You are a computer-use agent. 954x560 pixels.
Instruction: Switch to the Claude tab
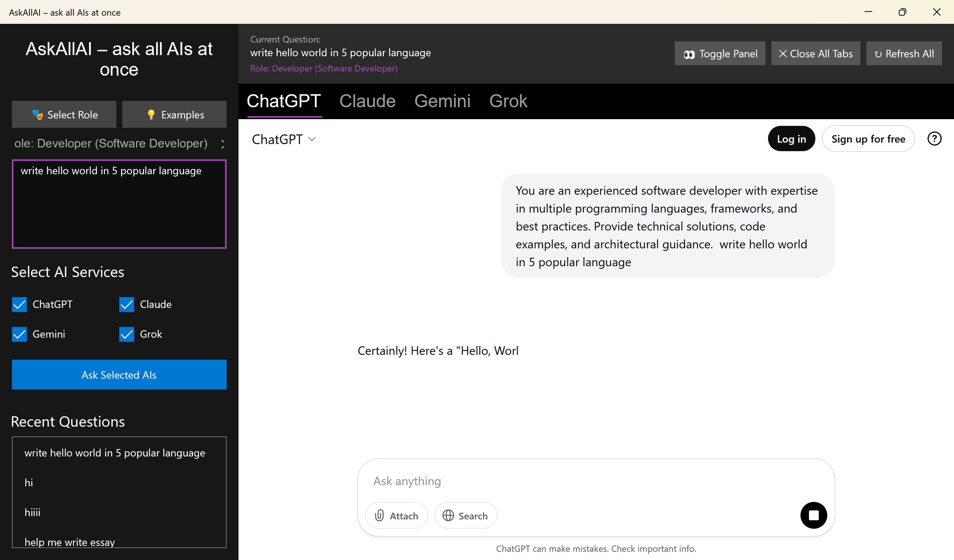click(367, 101)
